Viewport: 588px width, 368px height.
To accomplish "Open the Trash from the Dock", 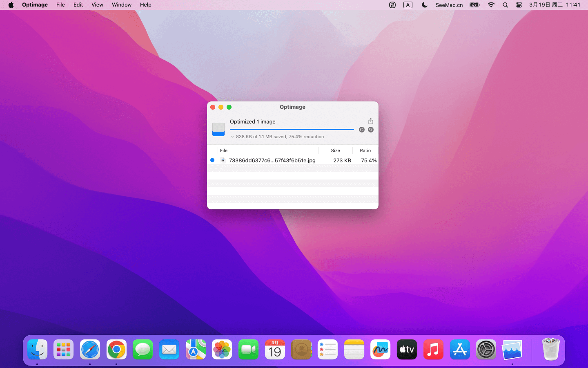I will click(x=550, y=349).
